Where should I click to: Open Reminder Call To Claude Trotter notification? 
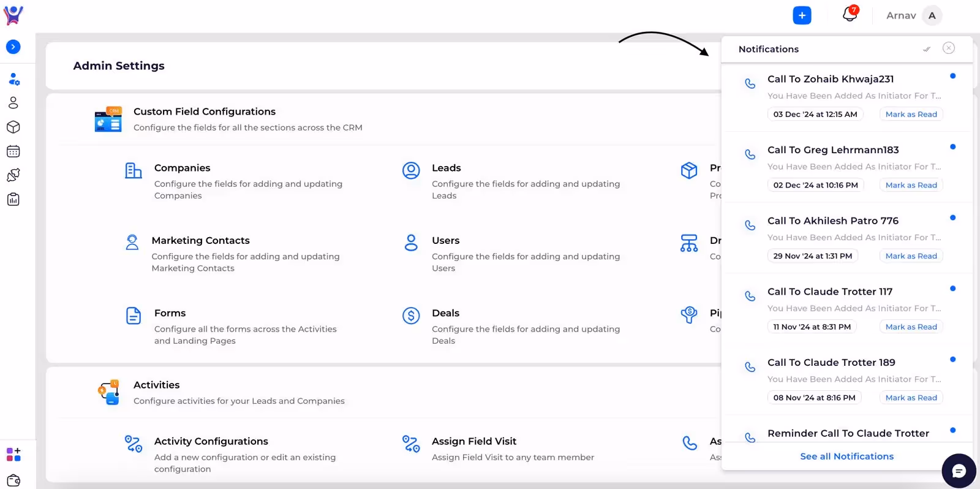tap(848, 433)
